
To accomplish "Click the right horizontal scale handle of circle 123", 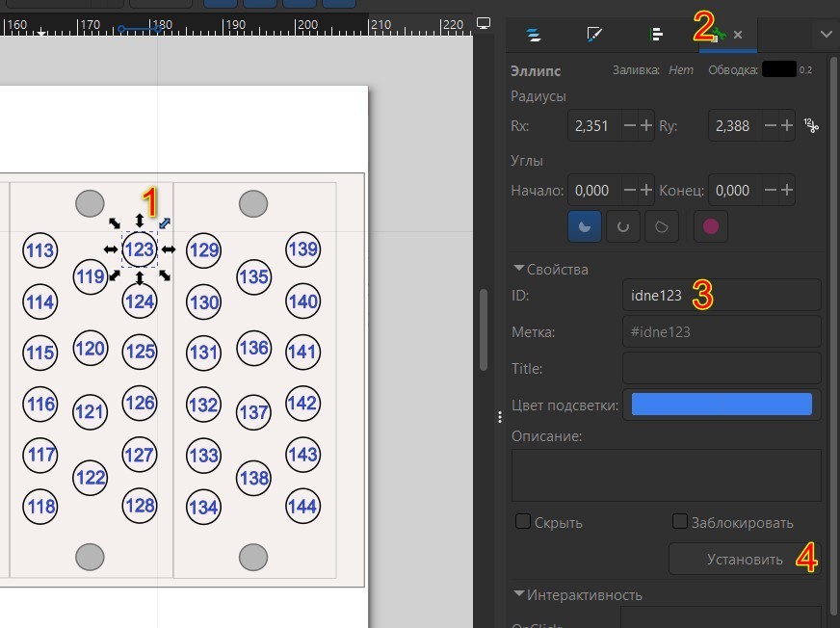I will [169, 249].
